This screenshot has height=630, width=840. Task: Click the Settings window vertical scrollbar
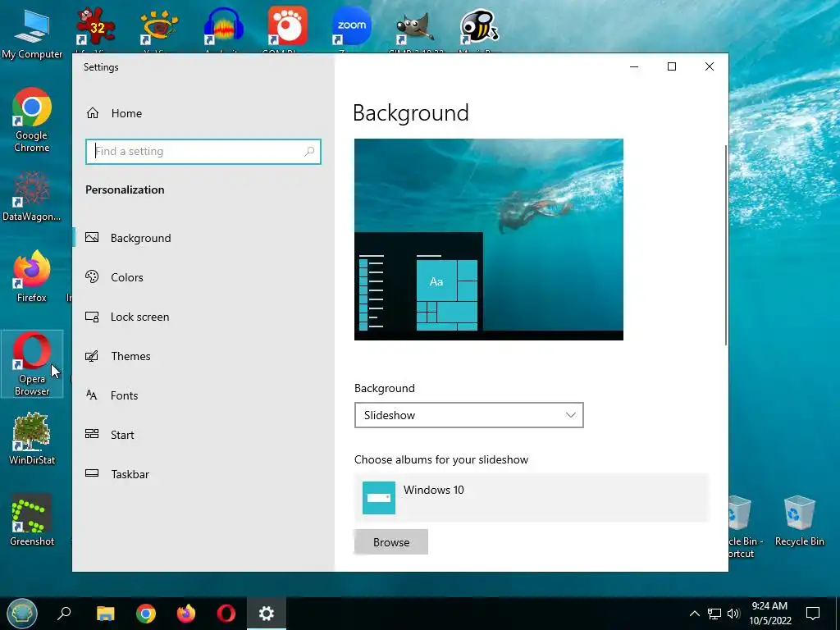[x=726, y=244]
